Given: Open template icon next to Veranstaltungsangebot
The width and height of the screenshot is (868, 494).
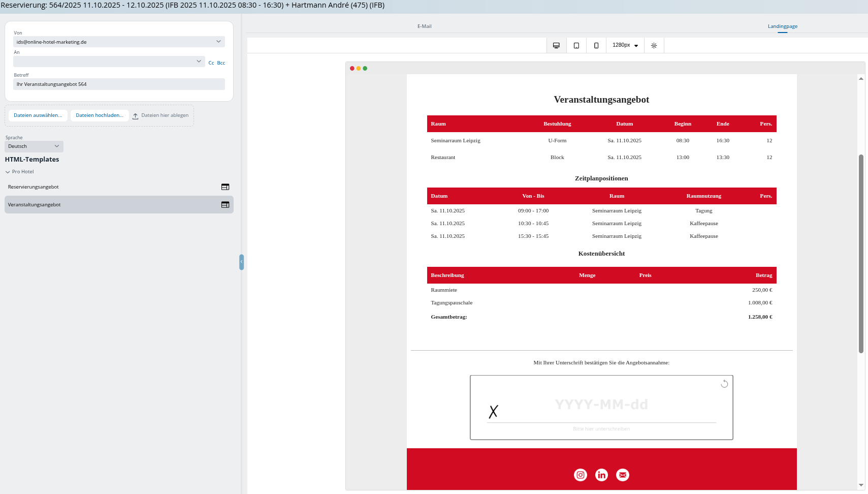Looking at the screenshot, I should click(225, 205).
